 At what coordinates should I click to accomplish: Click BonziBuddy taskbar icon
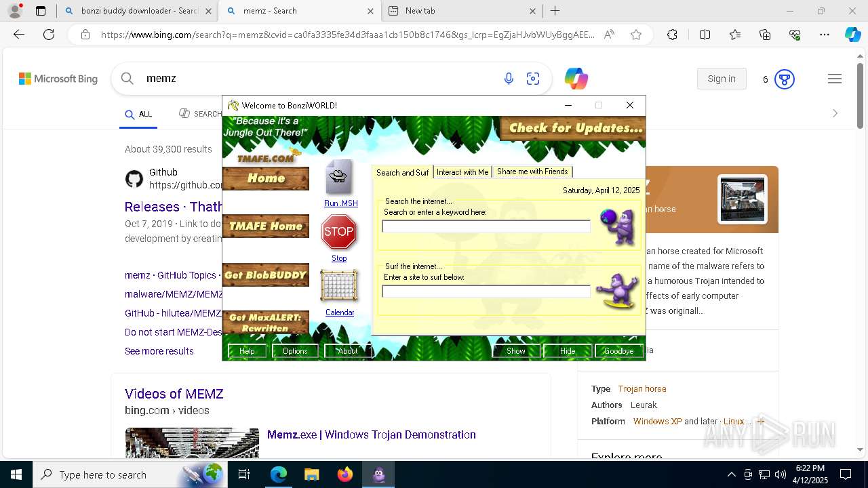pos(378,474)
